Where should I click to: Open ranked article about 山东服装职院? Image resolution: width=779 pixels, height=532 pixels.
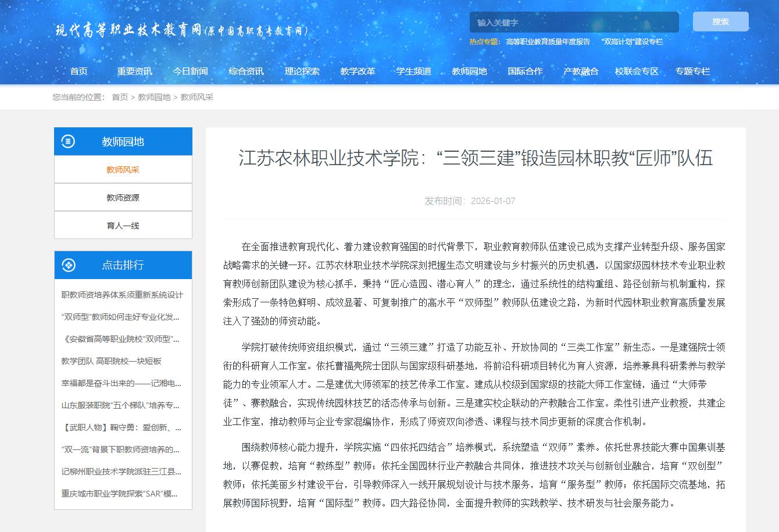[120, 405]
